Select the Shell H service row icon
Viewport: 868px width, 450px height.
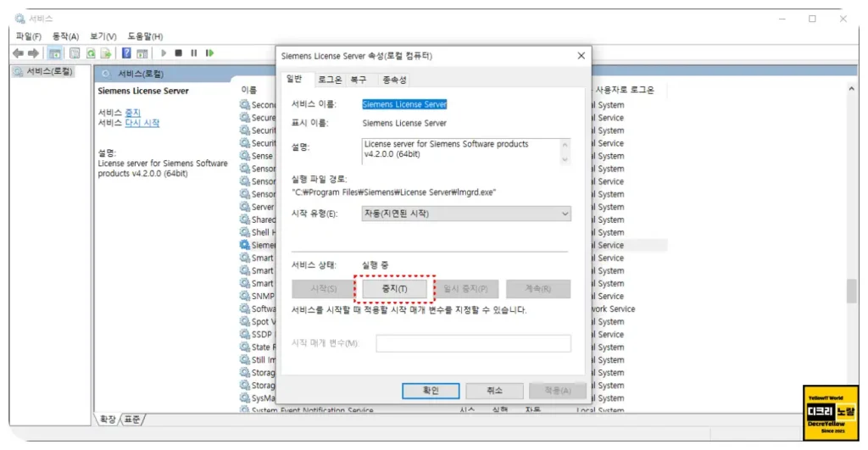245,232
